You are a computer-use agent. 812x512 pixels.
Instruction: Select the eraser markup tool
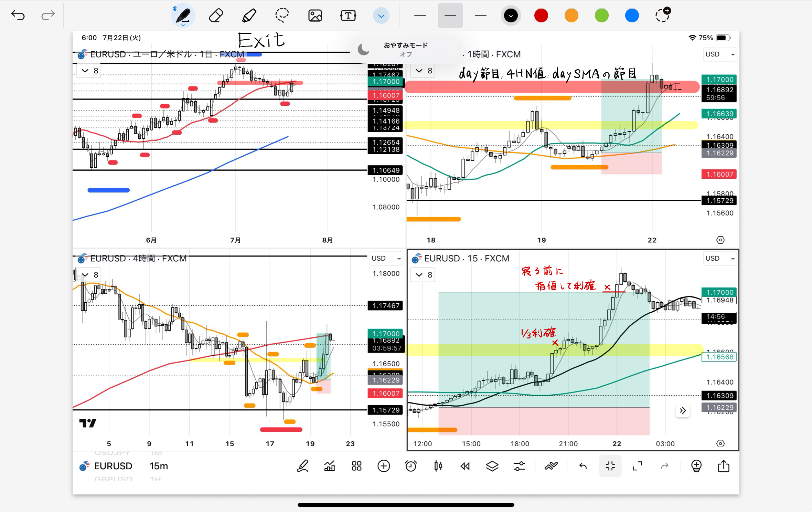[216, 15]
